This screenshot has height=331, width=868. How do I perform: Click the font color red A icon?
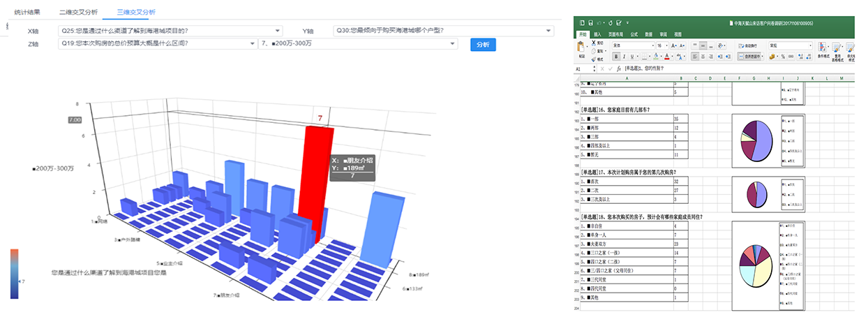667,57
